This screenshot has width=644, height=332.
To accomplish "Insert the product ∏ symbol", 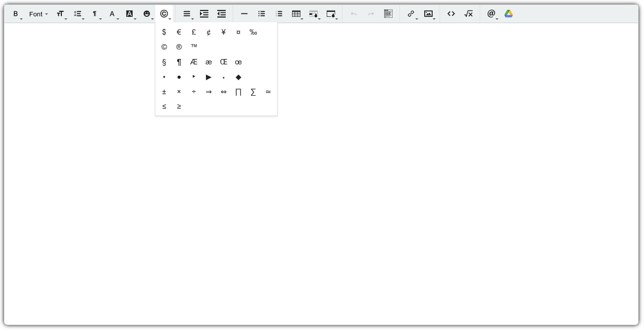I will (x=239, y=92).
